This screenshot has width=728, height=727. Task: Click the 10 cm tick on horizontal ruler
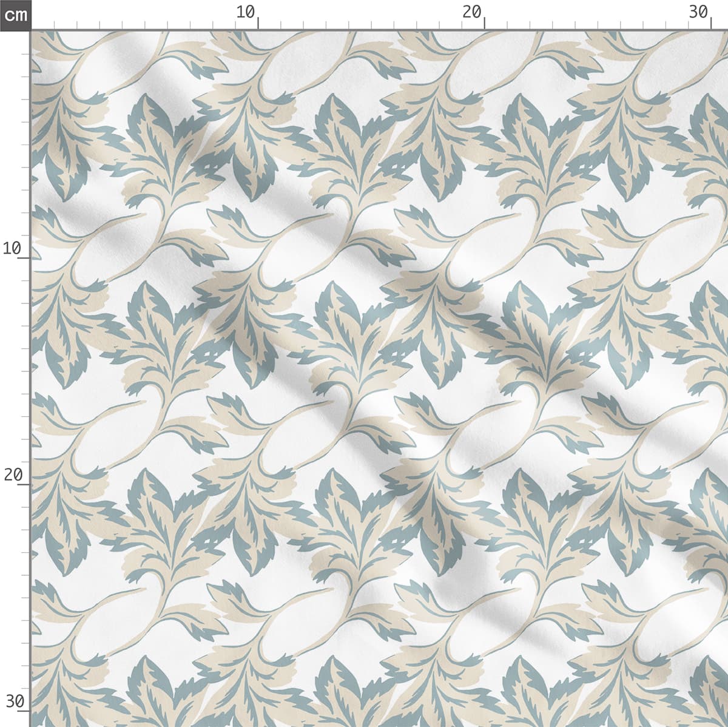tap(258, 24)
